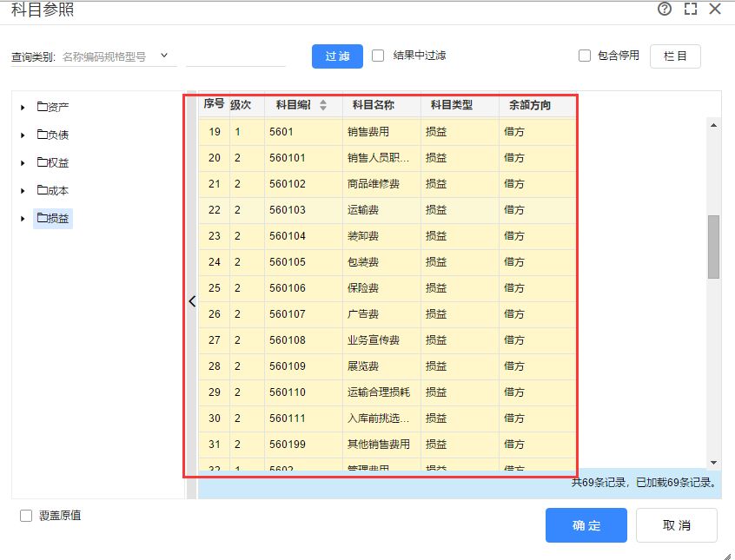Image resolution: width=735 pixels, height=560 pixels.
Task: Click the 权益 folder icon
Action: coord(43,162)
